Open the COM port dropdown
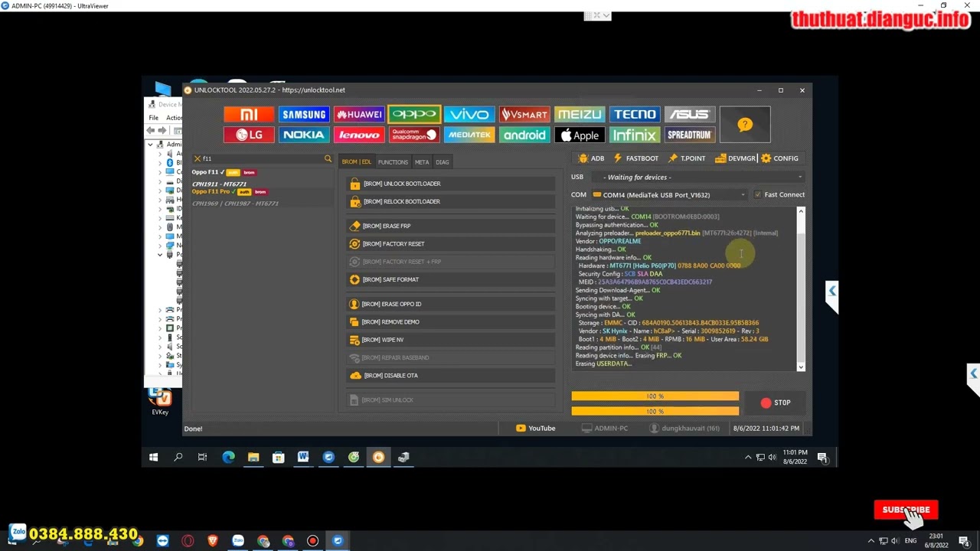The height and width of the screenshot is (551, 980). [668, 194]
